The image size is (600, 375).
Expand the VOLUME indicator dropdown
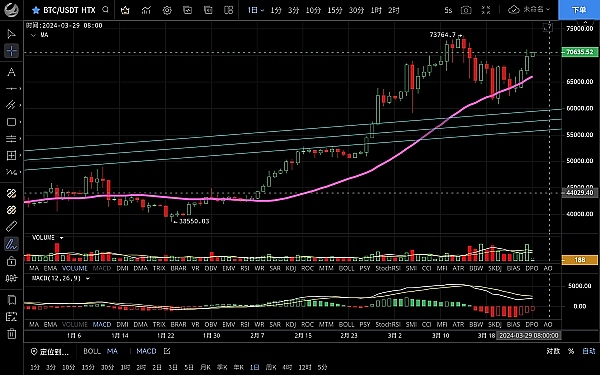click(61, 238)
